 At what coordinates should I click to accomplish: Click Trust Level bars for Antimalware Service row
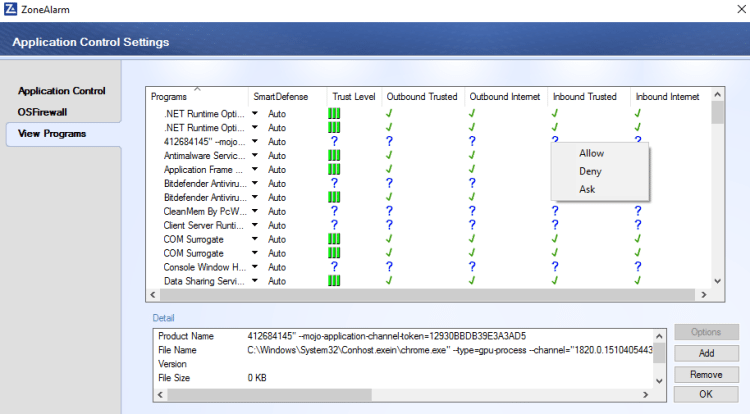(x=334, y=155)
